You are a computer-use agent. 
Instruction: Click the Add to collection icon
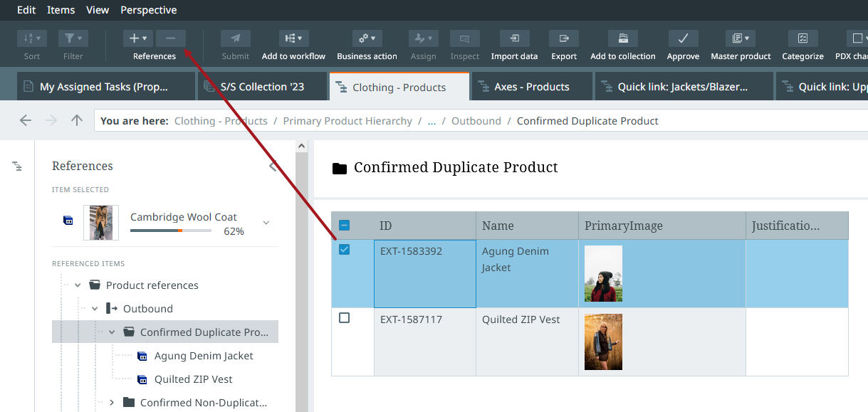pos(622,38)
